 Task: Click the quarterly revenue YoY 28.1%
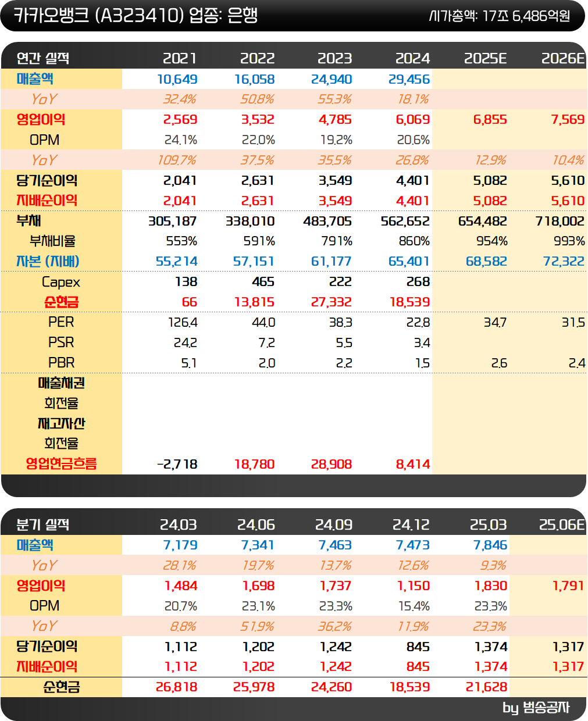[x=180, y=566]
